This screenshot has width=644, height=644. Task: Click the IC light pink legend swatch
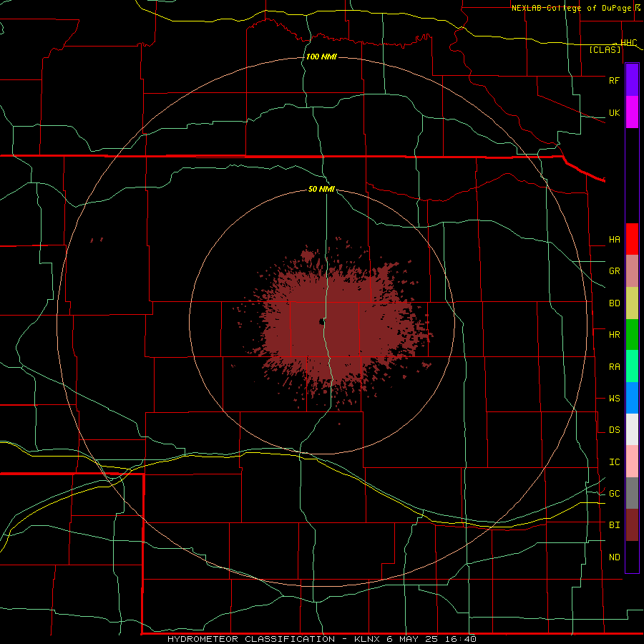(x=632, y=462)
